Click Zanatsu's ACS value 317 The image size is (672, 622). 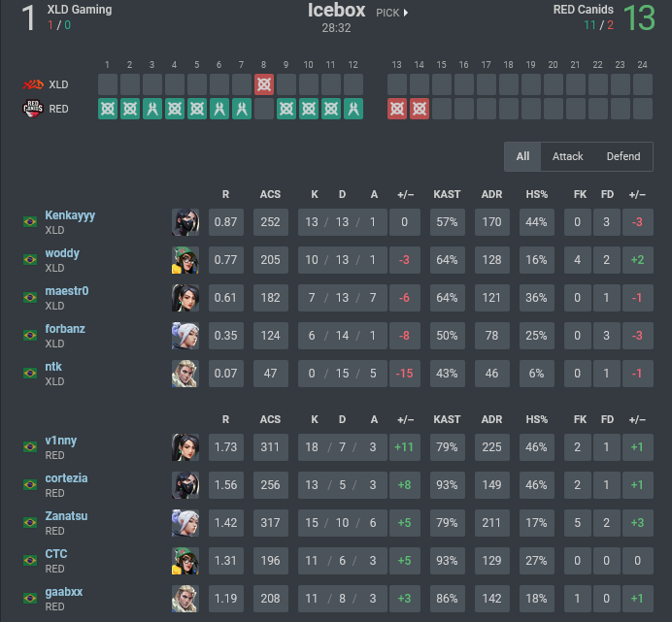[x=270, y=523]
